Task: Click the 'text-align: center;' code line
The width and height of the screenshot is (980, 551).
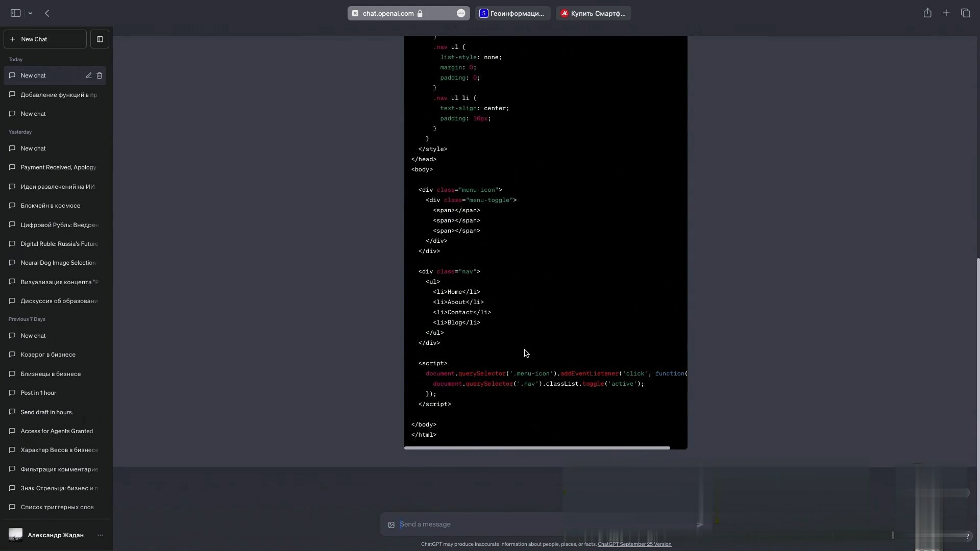Action: coord(475,108)
